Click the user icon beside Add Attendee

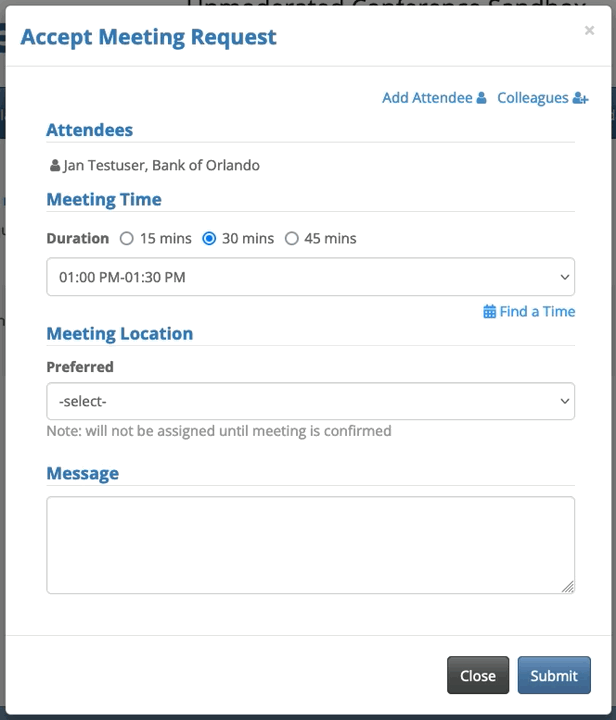point(481,98)
